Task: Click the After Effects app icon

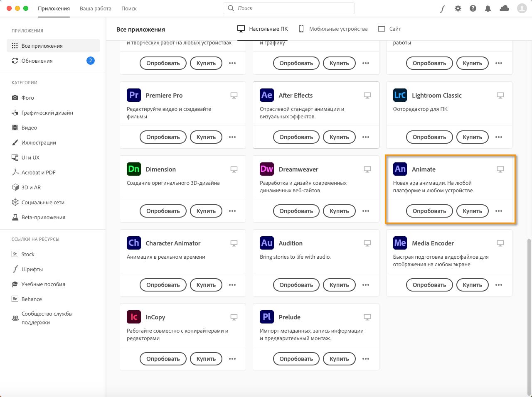Action: pos(267,95)
